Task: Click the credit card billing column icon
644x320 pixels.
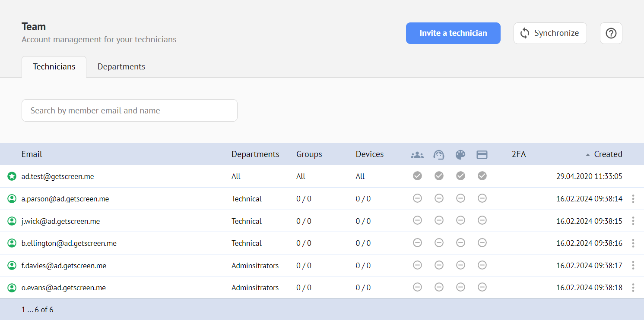Action: pos(482,155)
